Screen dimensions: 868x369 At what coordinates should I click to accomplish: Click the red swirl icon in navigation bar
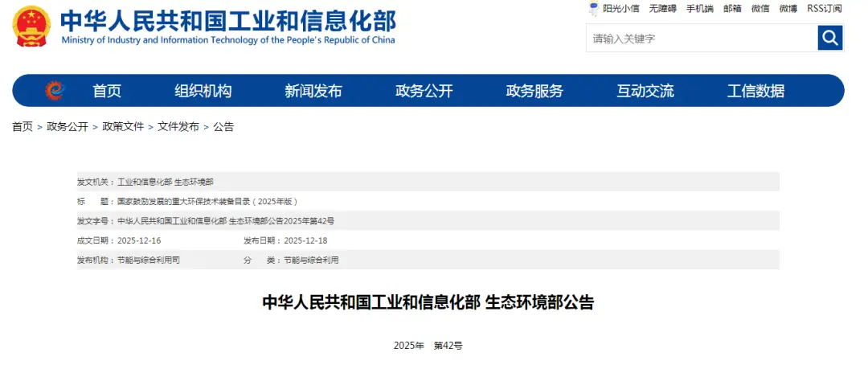point(55,91)
